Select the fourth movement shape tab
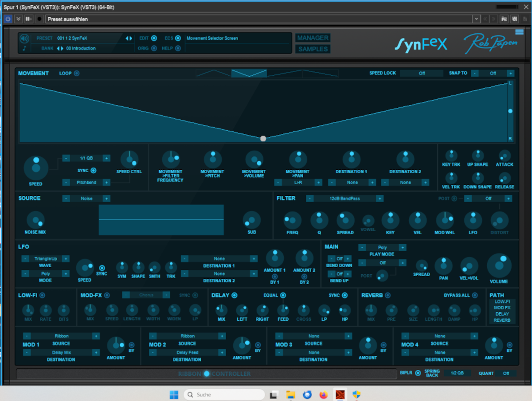 coord(320,74)
